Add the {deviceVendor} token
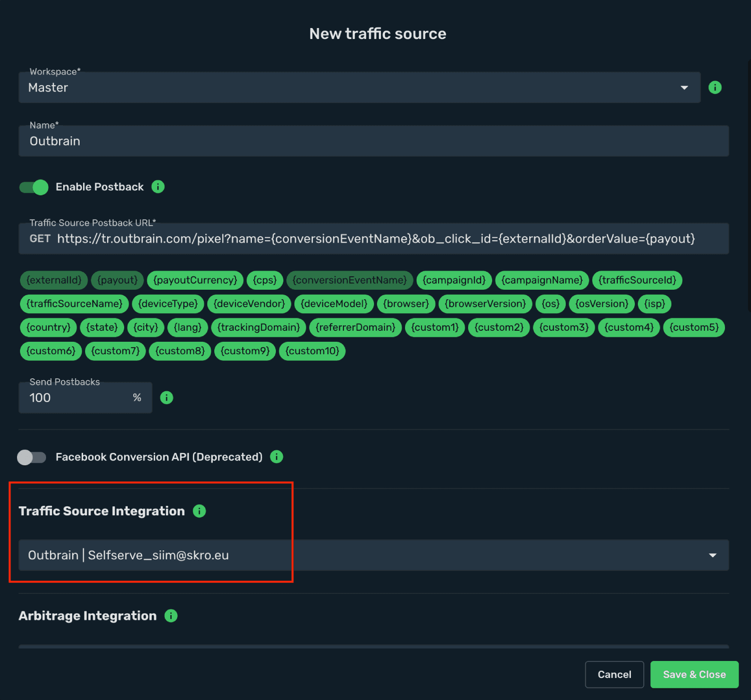 pyautogui.click(x=249, y=304)
